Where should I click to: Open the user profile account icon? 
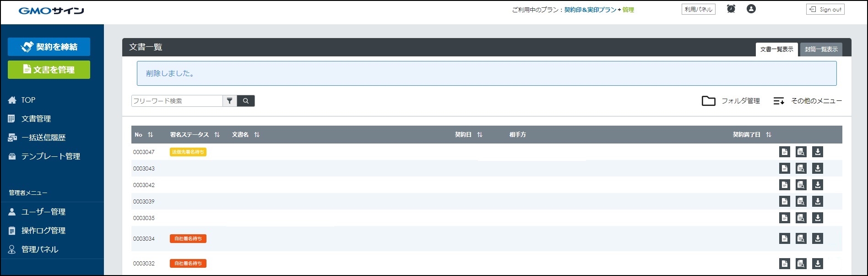(x=751, y=9)
